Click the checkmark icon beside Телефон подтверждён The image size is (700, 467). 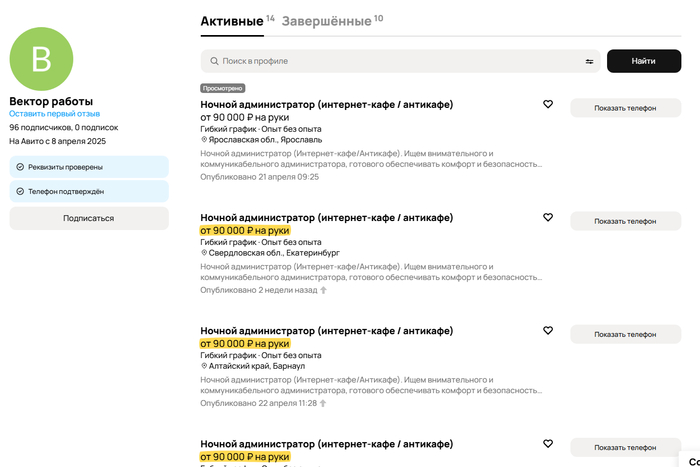tap(21, 191)
